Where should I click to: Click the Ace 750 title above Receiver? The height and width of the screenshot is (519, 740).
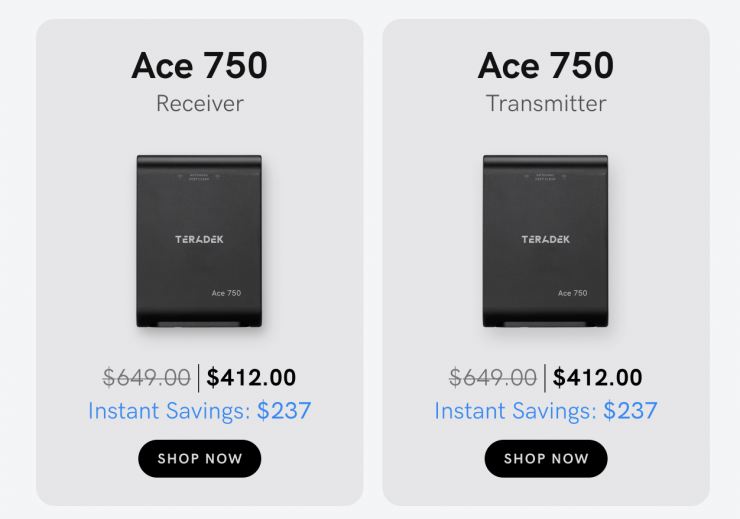[x=199, y=66]
